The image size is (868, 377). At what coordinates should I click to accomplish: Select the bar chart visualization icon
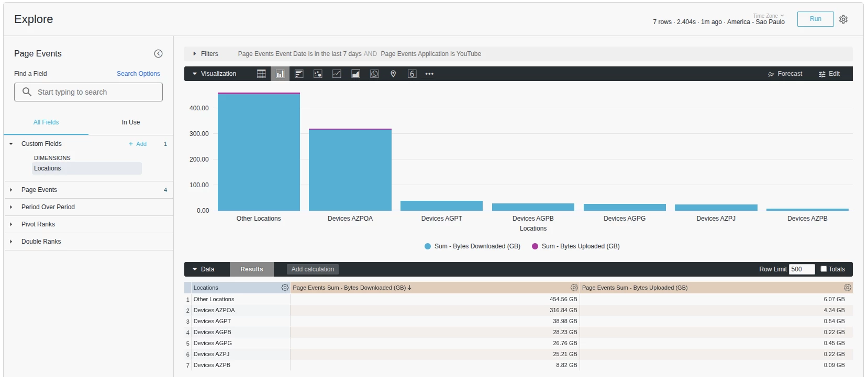point(299,74)
